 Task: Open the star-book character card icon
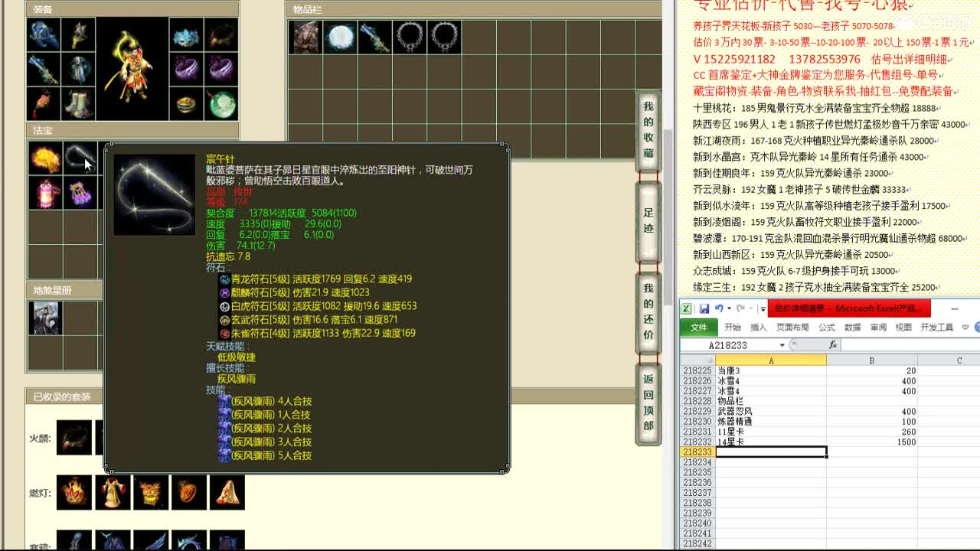click(45, 318)
